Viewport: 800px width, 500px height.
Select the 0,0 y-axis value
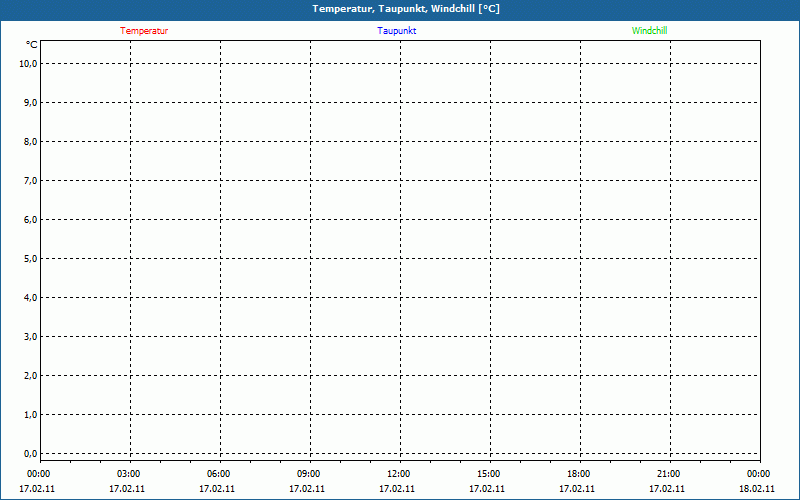[31, 454]
